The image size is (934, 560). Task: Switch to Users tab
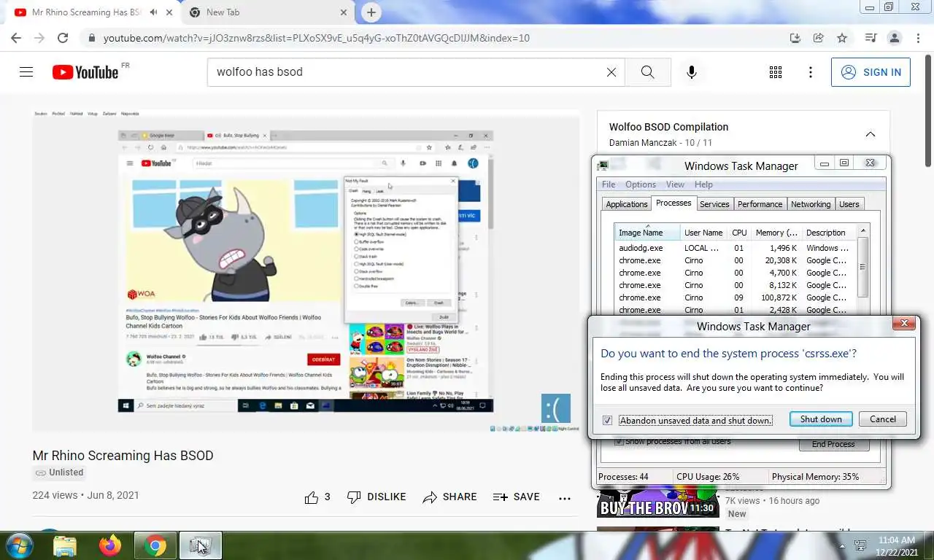[849, 204]
